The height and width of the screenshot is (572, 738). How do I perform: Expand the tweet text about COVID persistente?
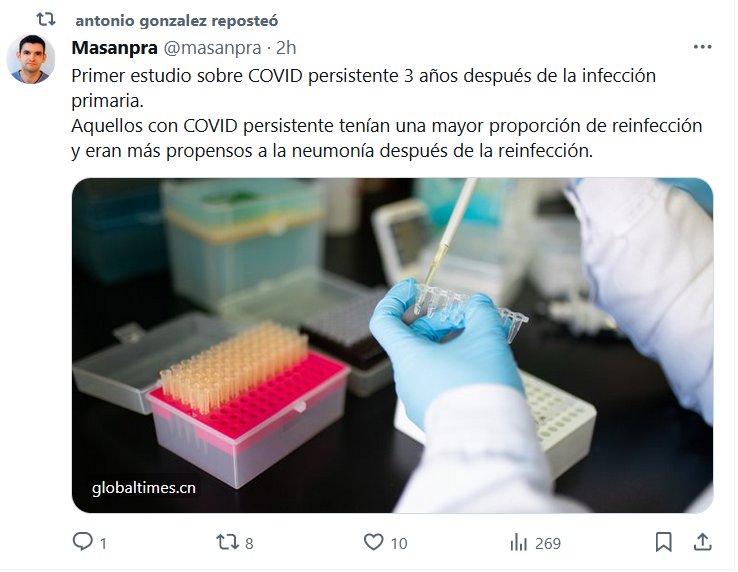coord(387,113)
